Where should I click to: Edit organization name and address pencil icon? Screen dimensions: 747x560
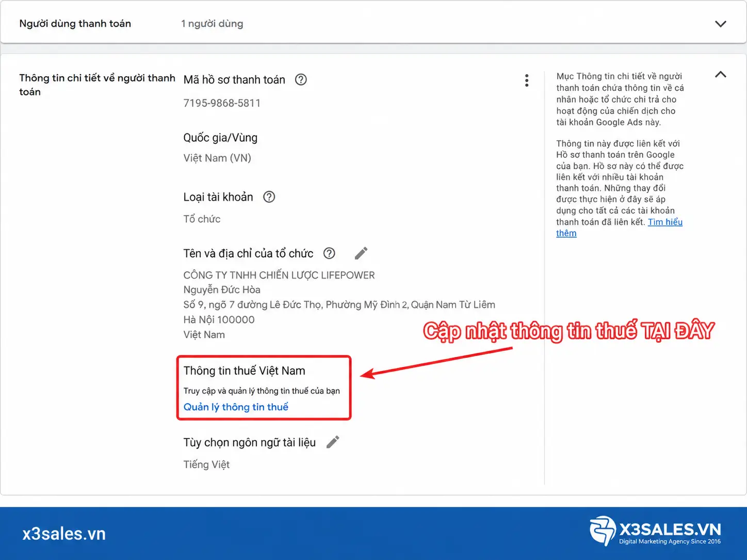pos(361,253)
